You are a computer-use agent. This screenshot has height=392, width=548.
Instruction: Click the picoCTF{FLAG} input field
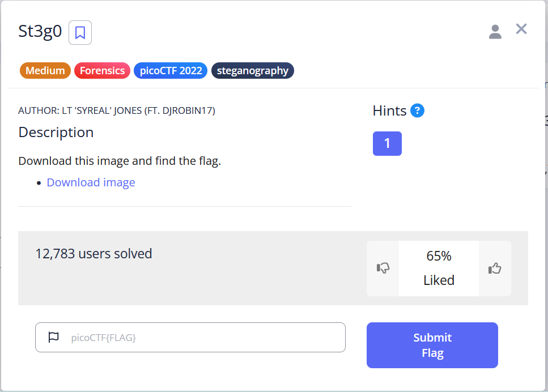pos(204,338)
